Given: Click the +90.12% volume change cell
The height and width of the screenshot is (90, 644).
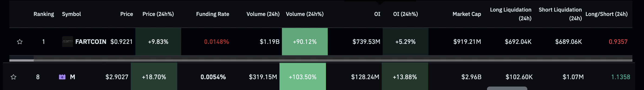Looking at the screenshot, I should pos(305,42).
